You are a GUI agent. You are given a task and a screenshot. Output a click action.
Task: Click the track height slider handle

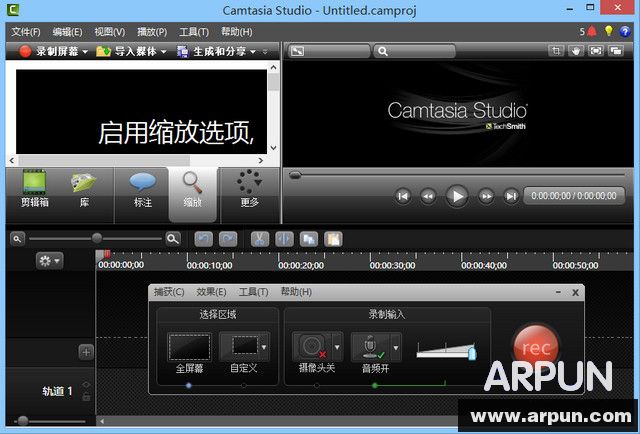point(23,421)
